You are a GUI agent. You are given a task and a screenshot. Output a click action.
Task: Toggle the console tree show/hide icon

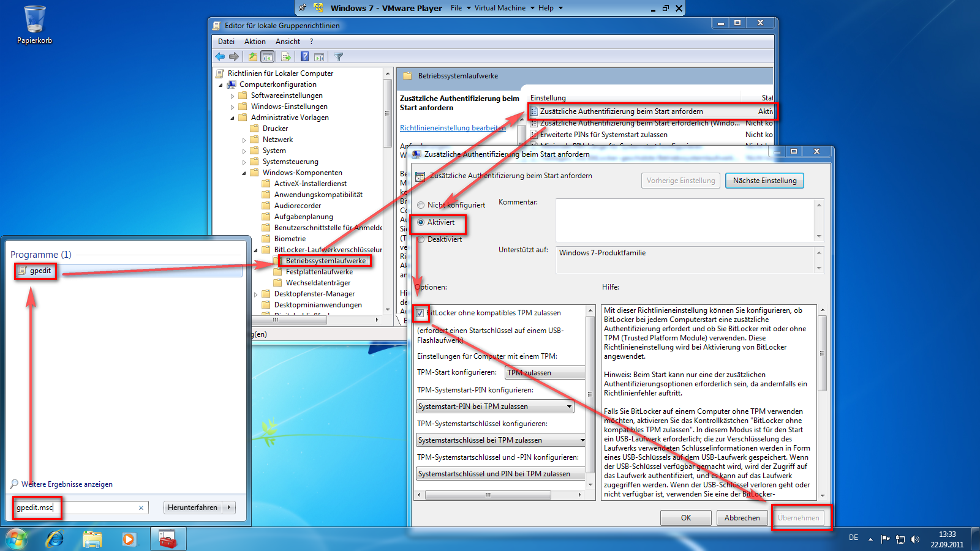pyautogui.click(x=267, y=57)
